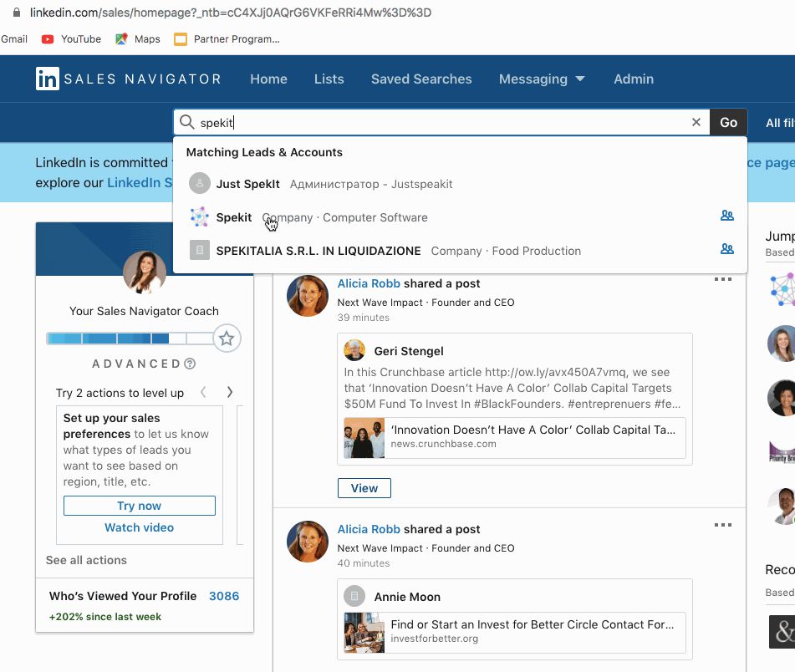Click Annie Moon's placeholder avatar
This screenshot has width=795, height=672.
tap(354, 596)
